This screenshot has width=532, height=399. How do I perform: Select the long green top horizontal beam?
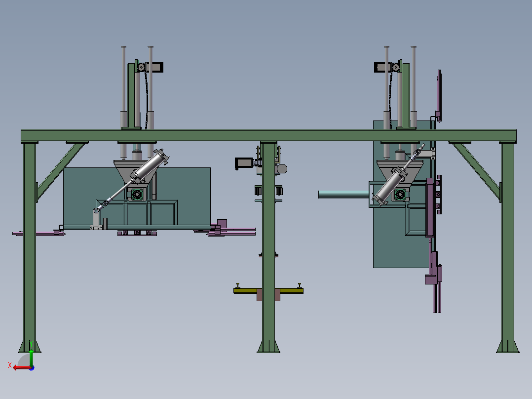pos(268,135)
